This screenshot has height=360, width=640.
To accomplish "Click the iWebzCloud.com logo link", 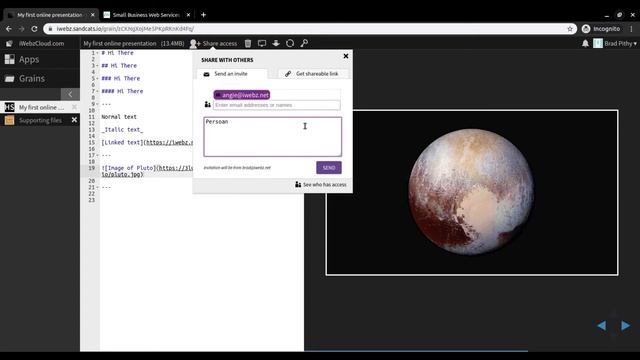I will (x=36, y=43).
